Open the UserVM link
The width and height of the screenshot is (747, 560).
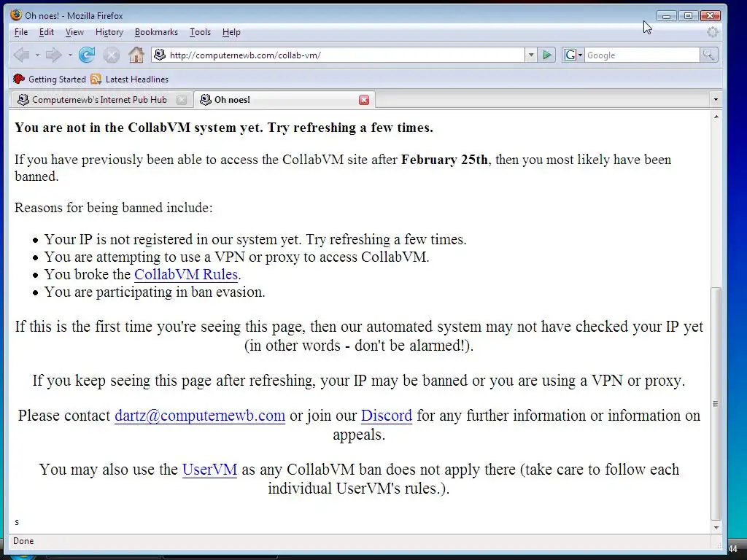click(209, 470)
